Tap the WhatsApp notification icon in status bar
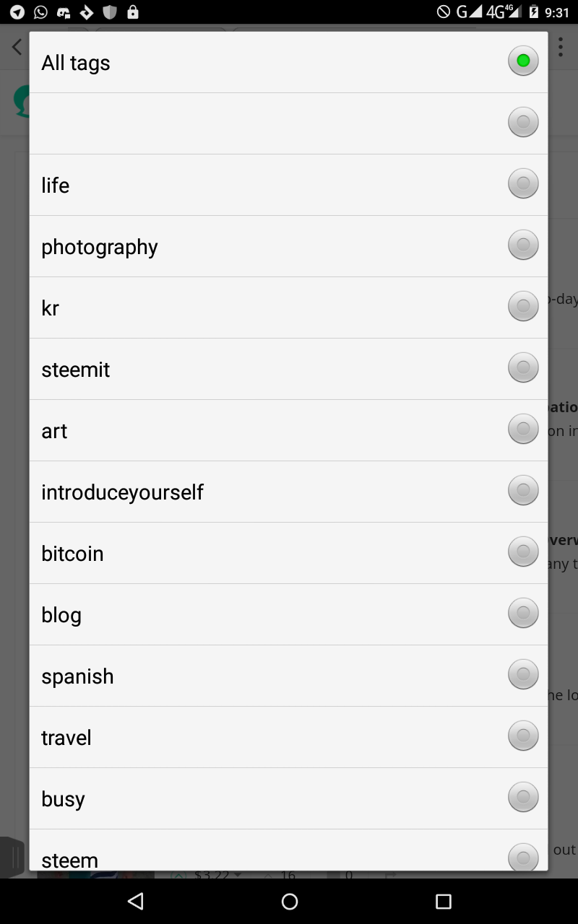Viewport: 578px width, 924px height. [40, 12]
